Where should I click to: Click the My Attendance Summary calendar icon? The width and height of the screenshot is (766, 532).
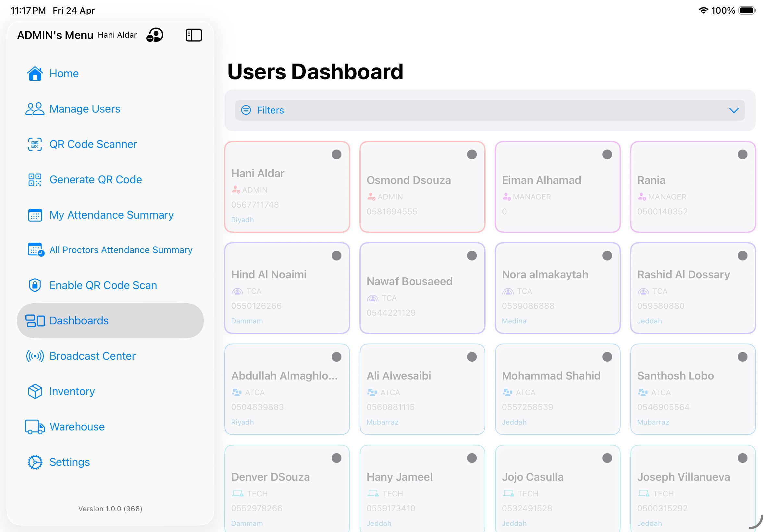click(35, 215)
